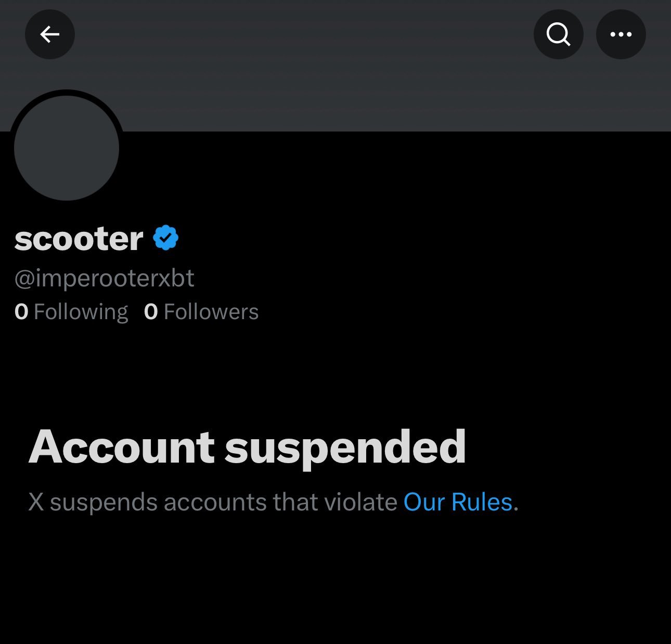
Task: Open the Following list label
Action: (81, 312)
